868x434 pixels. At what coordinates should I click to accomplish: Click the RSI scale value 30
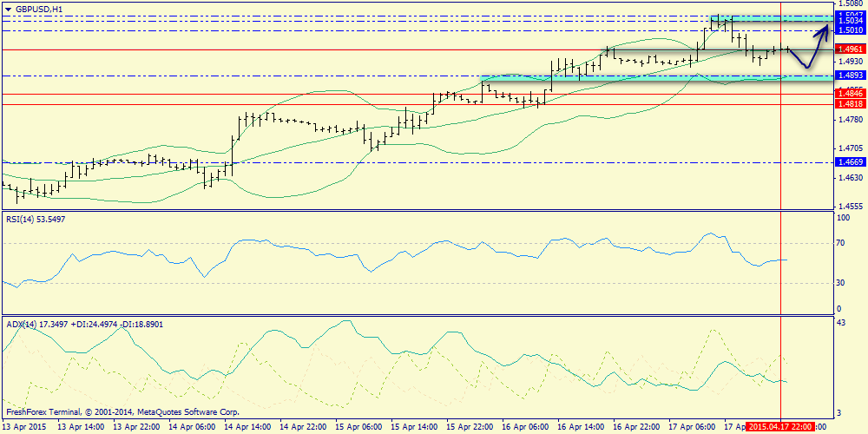840,283
